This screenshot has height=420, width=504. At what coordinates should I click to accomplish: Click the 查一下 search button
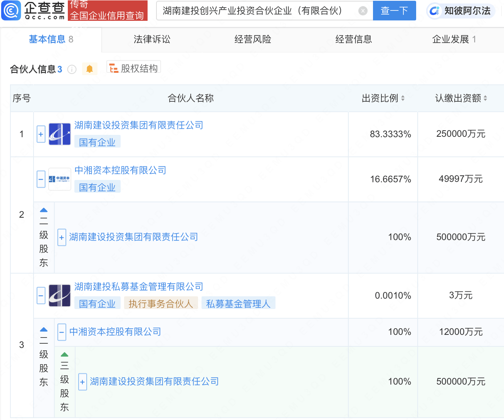394,10
